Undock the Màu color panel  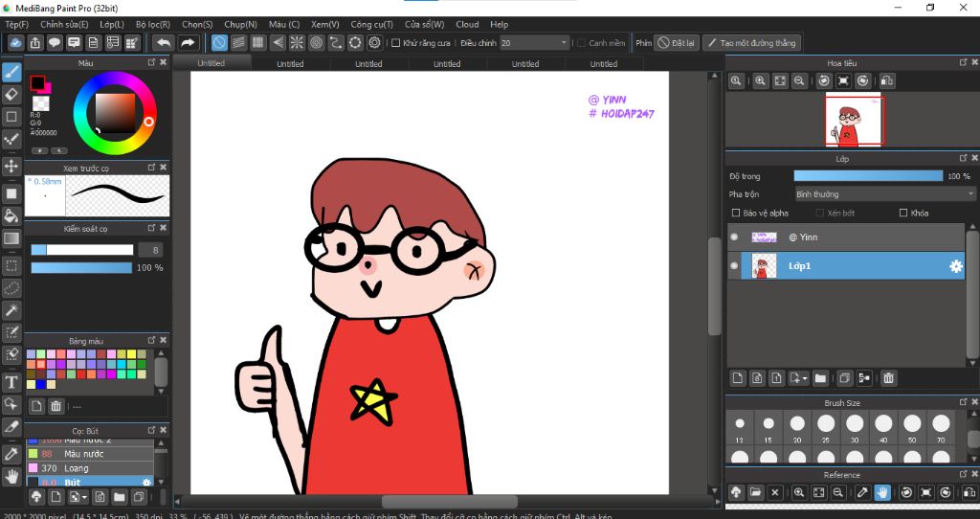tap(151, 62)
